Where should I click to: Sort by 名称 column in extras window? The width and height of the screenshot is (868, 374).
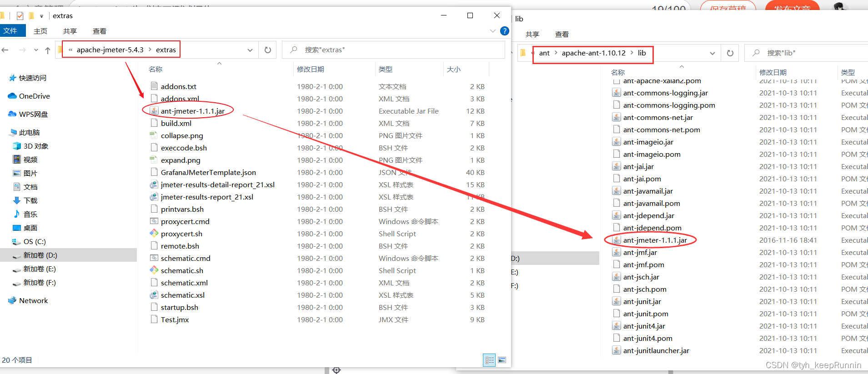point(156,69)
